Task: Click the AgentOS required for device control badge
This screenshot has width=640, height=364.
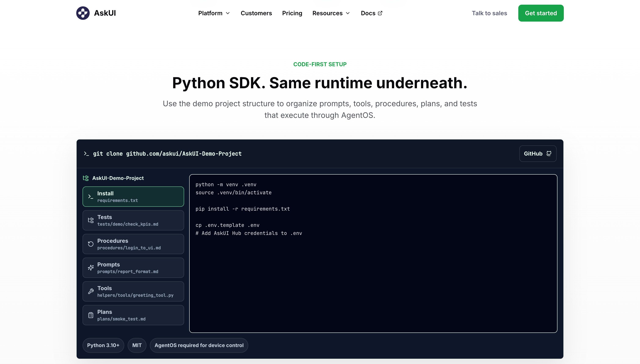Action: click(x=199, y=345)
